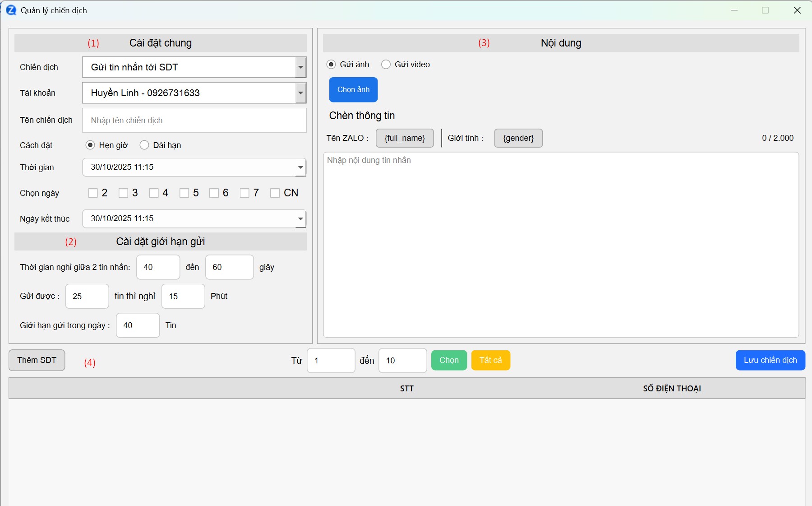Screen dimensions: 812x506
Task: Click the Zalo app icon in title bar
Action: (x=11, y=10)
